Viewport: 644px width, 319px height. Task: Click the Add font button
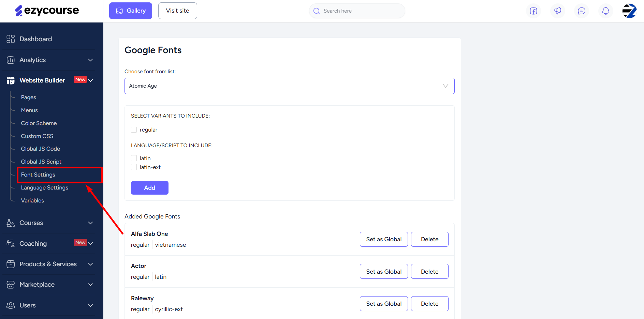[150, 188]
